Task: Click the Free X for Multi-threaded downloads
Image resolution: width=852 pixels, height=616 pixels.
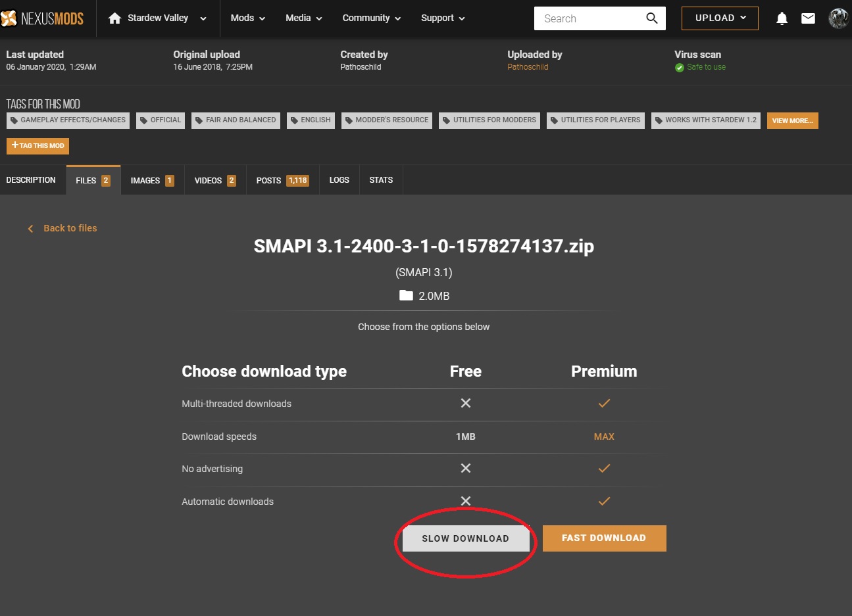Action: coord(466,403)
